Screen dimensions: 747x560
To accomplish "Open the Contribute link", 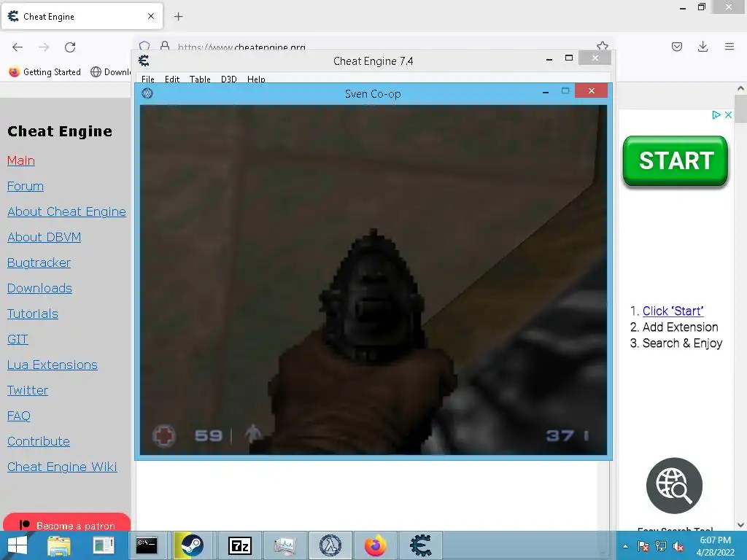I will pyautogui.click(x=39, y=441).
